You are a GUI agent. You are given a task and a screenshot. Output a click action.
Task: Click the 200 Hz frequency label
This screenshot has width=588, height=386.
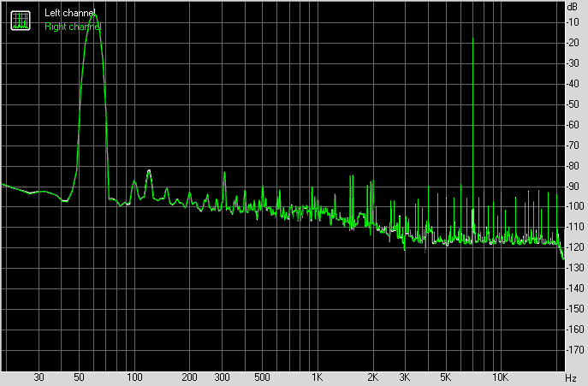point(189,377)
